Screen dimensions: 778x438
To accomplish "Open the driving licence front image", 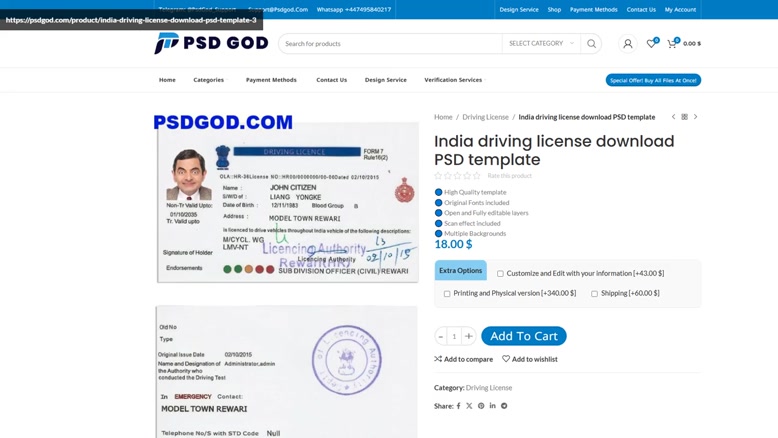I will point(288,203).
